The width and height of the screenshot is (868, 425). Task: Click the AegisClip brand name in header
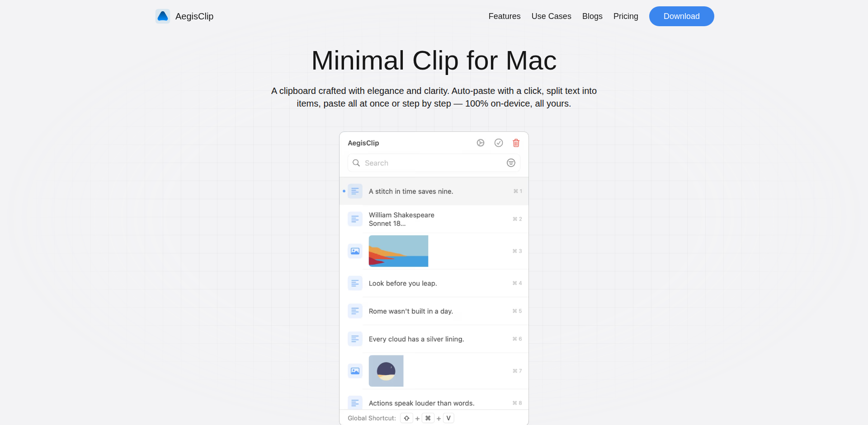(194, 16)
